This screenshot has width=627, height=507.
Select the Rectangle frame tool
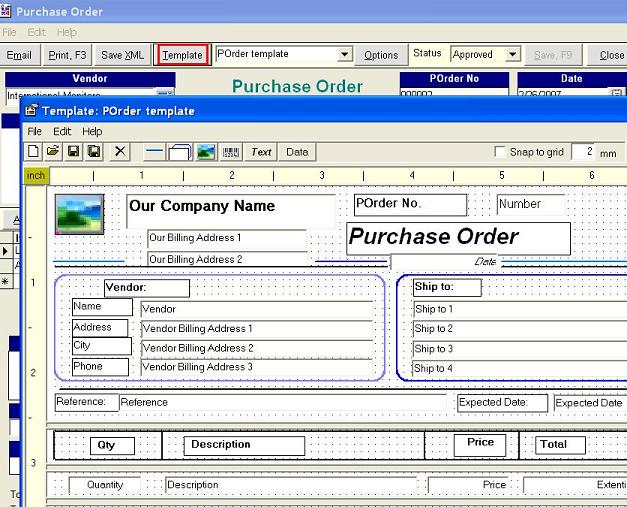[x=180, y=152]
